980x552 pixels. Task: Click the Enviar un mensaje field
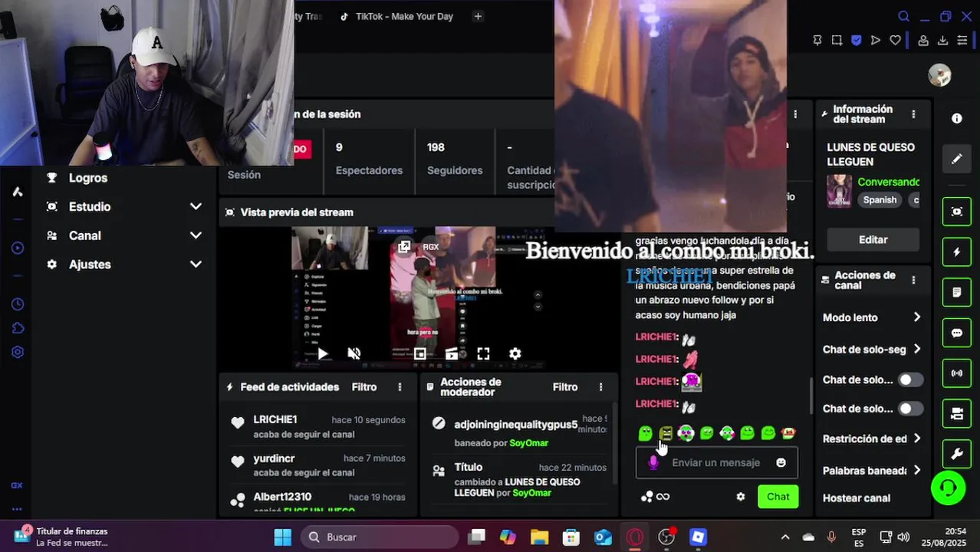pyautogui.click(x=716, y=462)
